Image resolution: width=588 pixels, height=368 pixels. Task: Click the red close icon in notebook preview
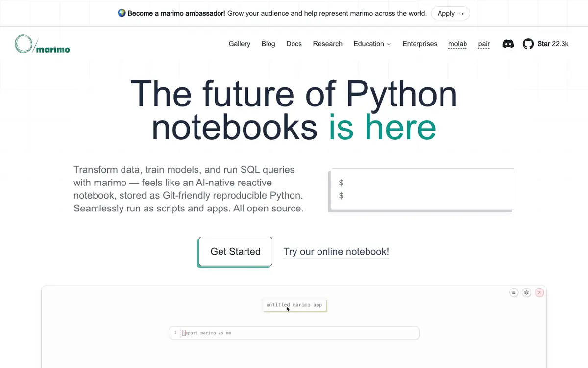coord(539,292)
